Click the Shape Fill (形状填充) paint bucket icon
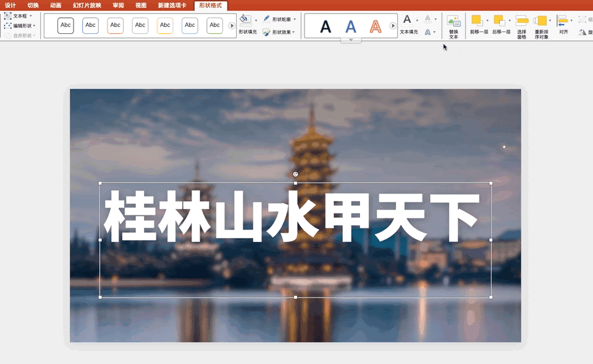The image size is (593, 364). [x=245, y=20]
